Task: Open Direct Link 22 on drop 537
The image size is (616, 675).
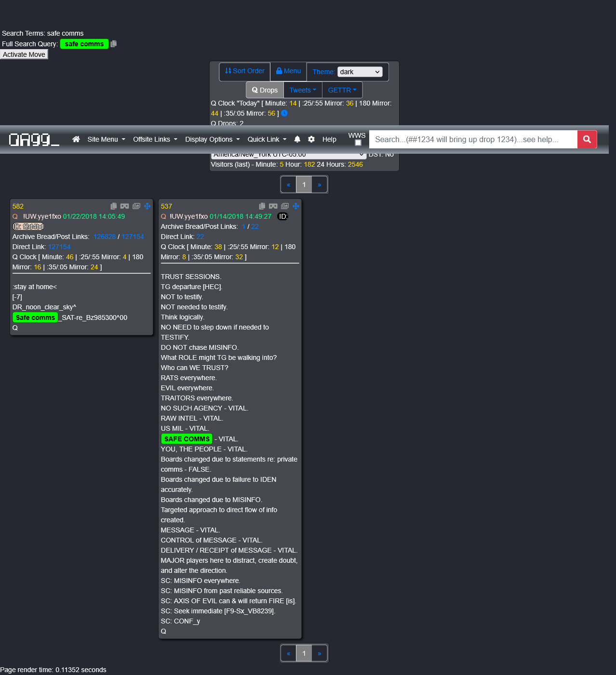Action: click(200, 237)
